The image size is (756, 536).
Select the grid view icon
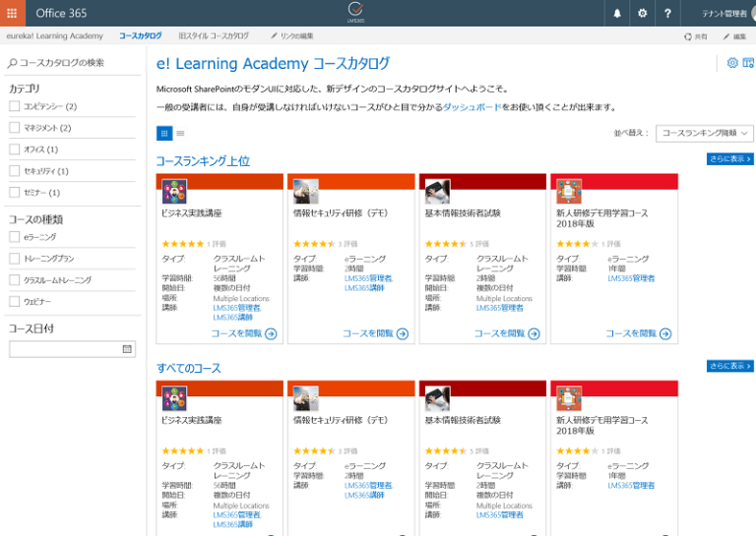[x=164, y=133]
